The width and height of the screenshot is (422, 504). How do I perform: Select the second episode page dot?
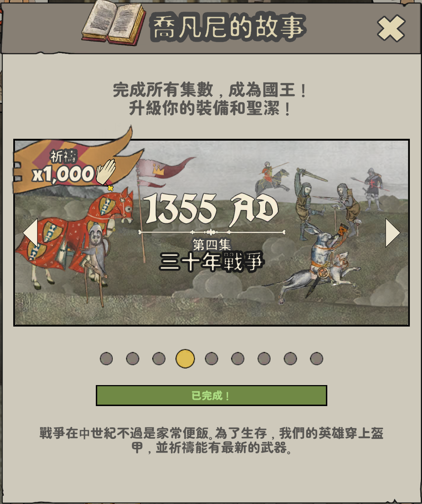pos(133,359)
